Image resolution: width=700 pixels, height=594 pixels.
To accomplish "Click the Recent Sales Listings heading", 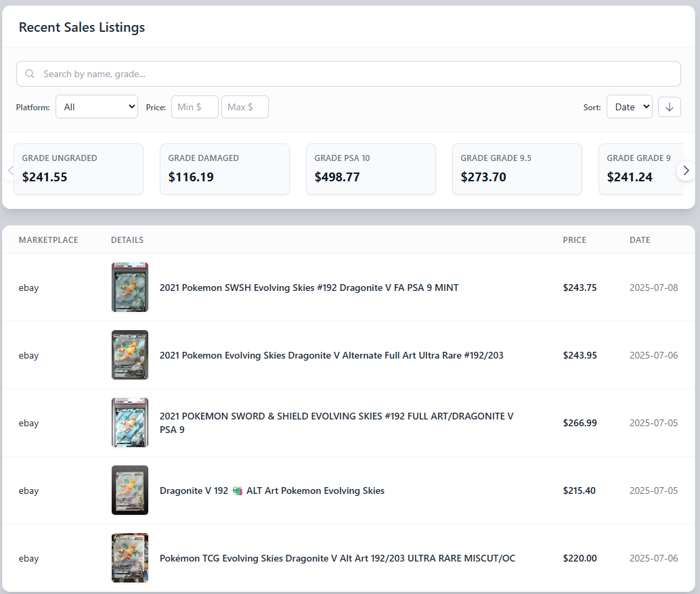I will pos(82,27).
